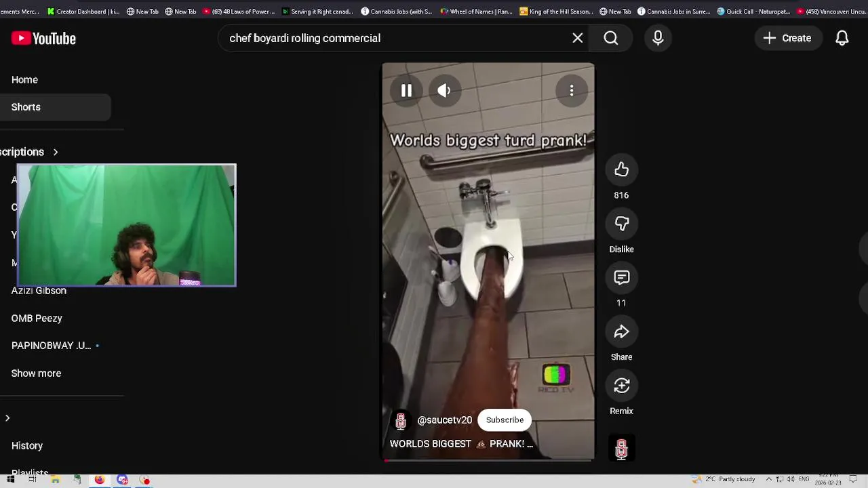Open the Windows Start menu
Viewport: 868px width, 488px height.
[11, 481]
